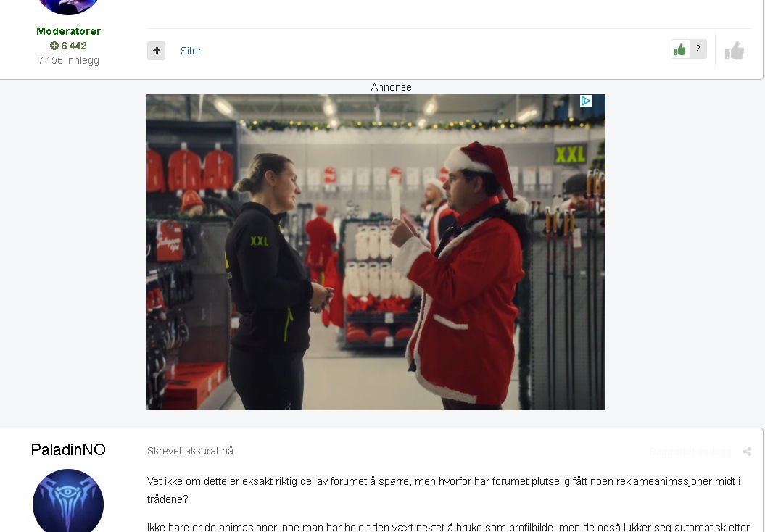Like the post with the gray thumbs-up

click(x=735, y=51)
